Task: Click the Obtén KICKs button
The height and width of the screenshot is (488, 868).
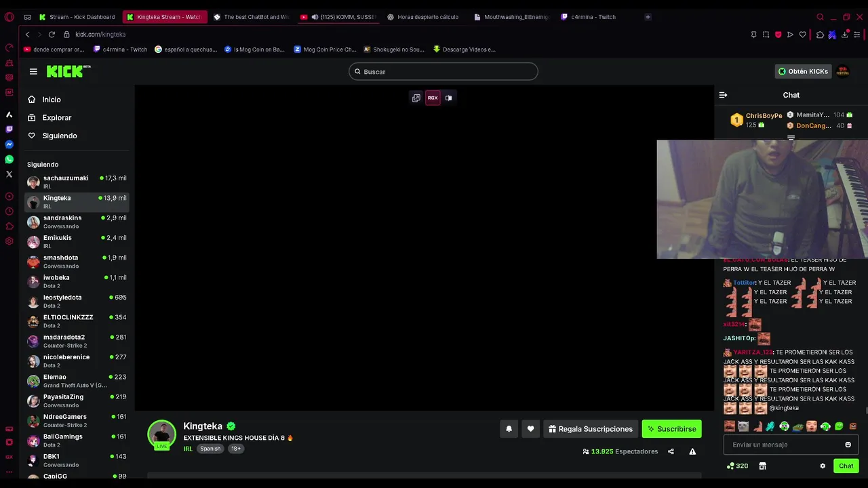Action: tap(803, 71)
